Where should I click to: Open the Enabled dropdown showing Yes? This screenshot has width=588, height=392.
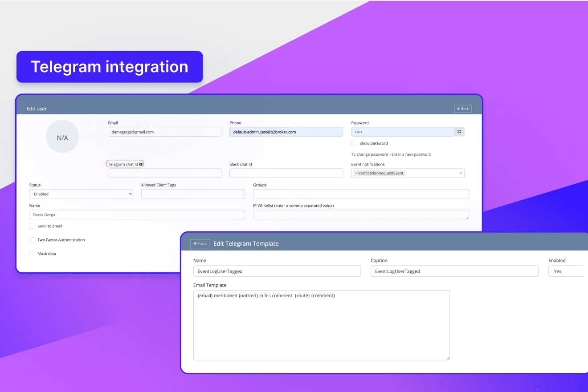pos(566,271)
